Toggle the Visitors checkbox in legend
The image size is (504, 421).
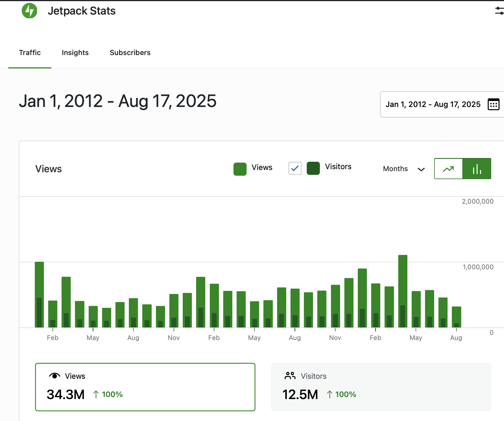coord(295,168)
